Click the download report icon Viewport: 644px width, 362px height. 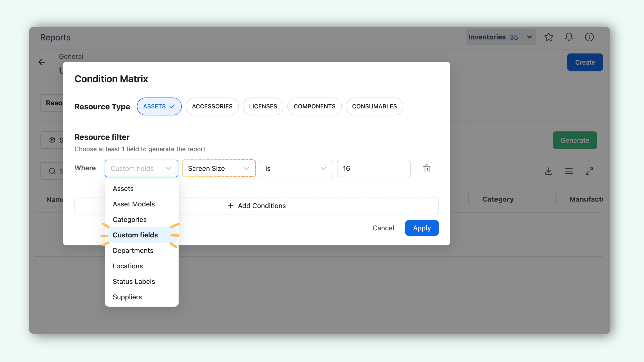tap(548, 171)
